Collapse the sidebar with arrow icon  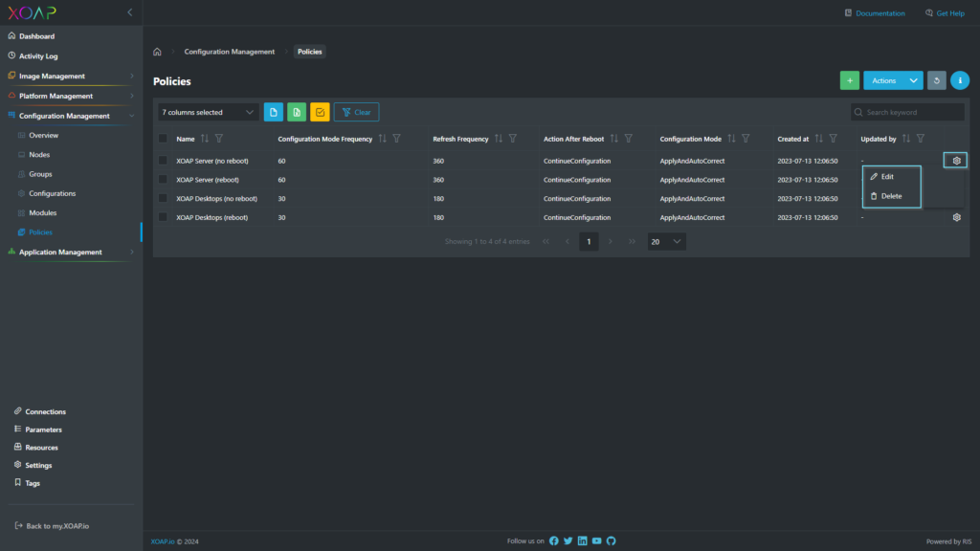(130, 12)
